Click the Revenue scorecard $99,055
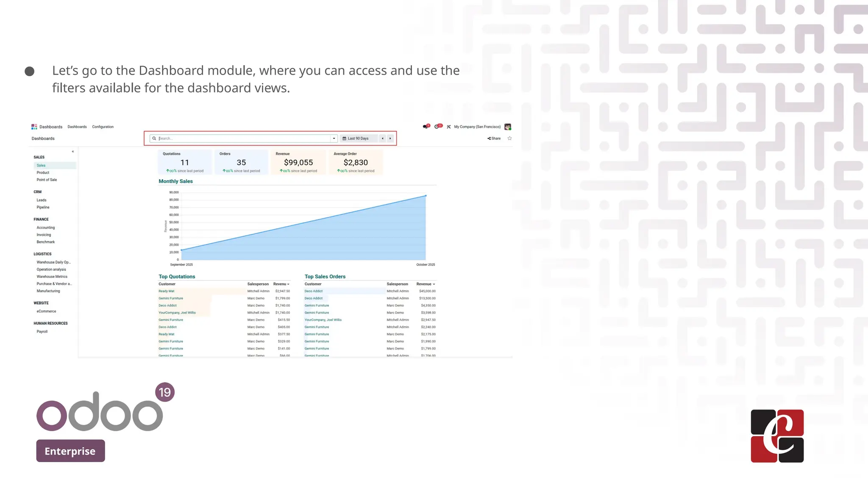Screen dimensions: 868x488 [298, 162]
